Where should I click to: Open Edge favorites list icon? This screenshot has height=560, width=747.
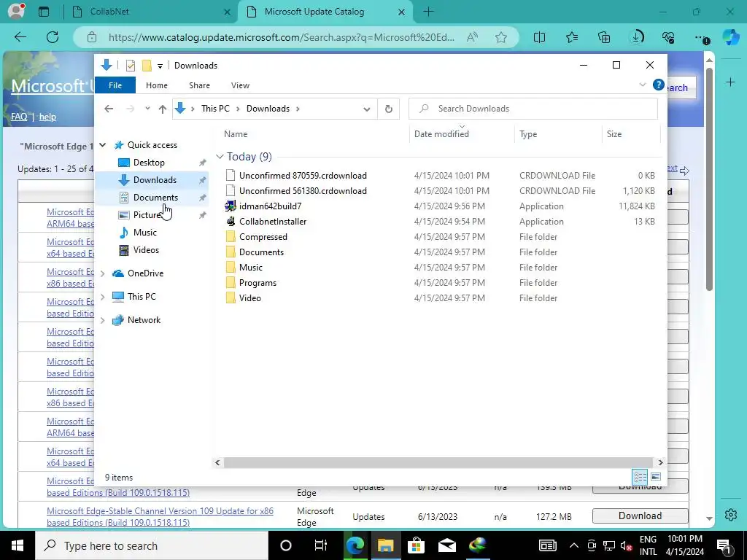572,37
